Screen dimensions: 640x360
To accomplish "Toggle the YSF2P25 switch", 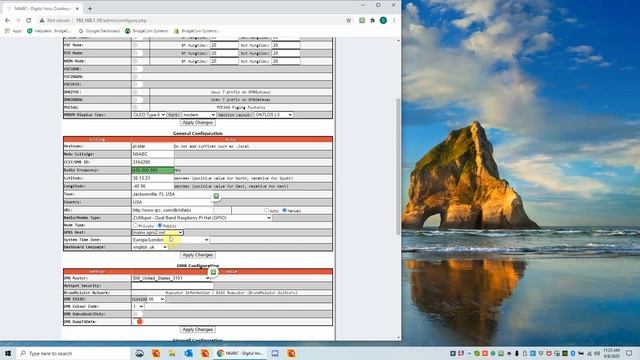I will coord(138,84).
